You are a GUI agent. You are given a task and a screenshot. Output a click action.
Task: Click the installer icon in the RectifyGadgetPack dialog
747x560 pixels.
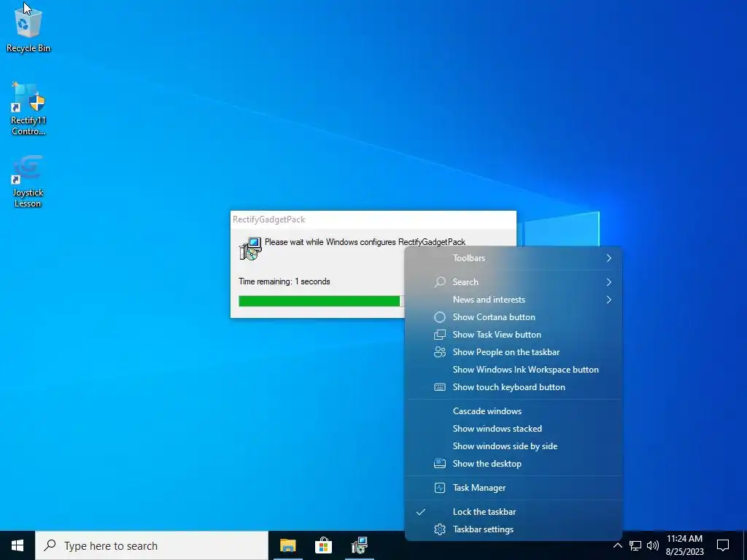click(250, 249)
